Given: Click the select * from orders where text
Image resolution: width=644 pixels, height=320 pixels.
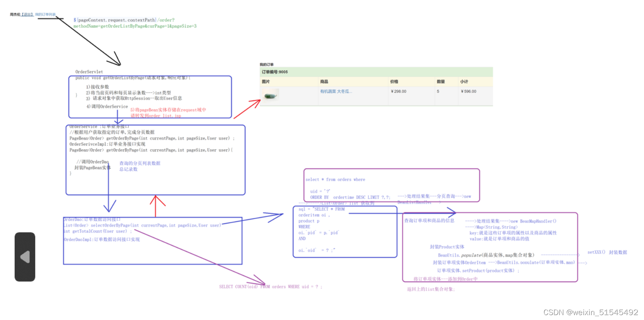Looking at the screenshot, I should [x=335, y=179].
